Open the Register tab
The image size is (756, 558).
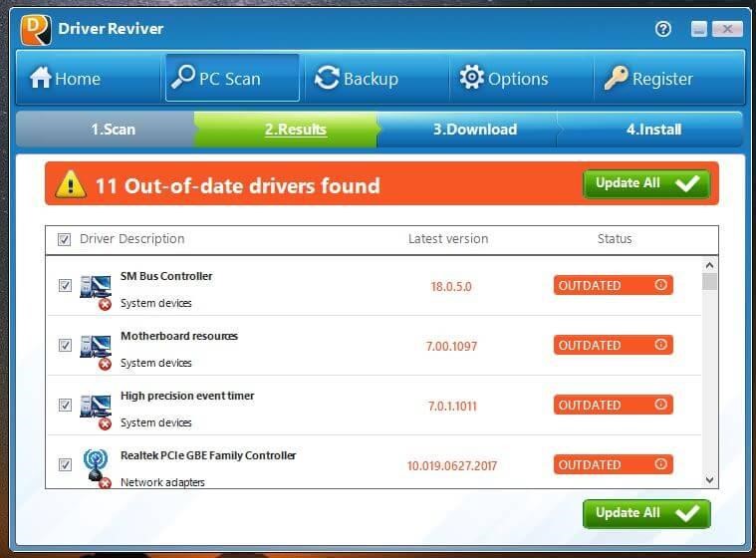click(x=669, y=78)
